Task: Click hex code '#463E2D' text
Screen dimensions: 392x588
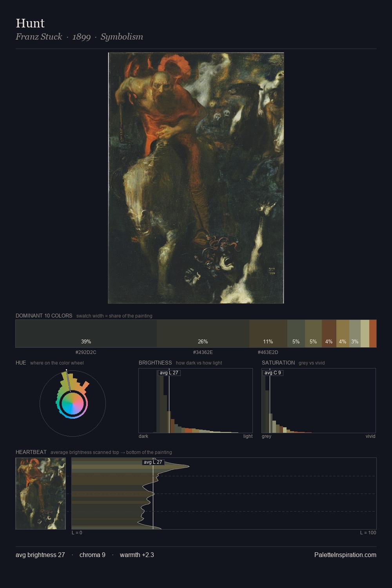Action: click(x=268, y=352)
